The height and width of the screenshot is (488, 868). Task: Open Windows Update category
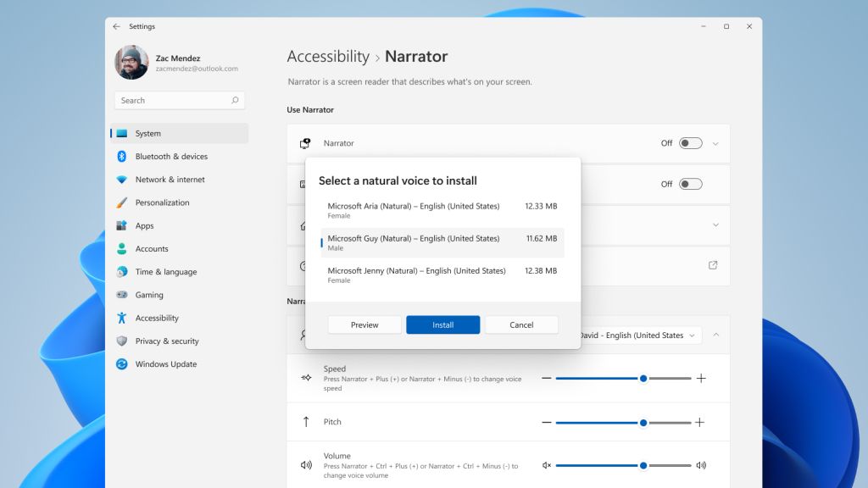(x=180, y=364)
